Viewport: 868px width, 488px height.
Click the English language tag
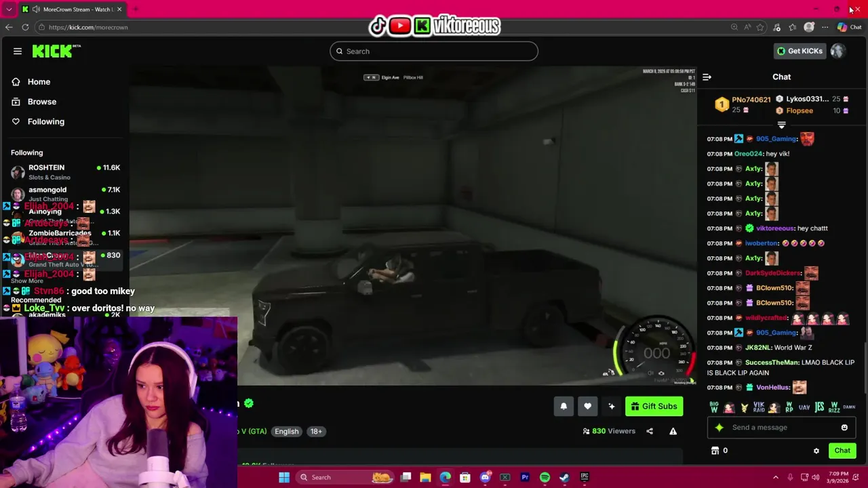pyautogui.click(x=286, y=431)
